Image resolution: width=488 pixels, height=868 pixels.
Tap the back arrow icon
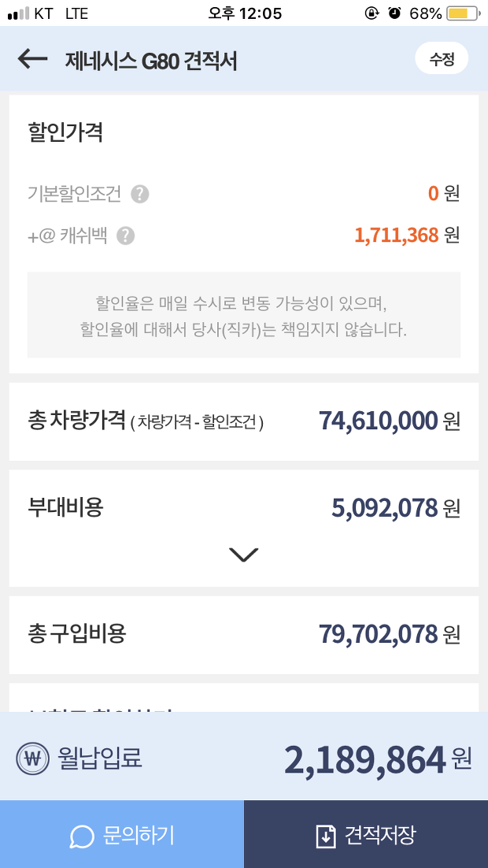click(32, 58)
